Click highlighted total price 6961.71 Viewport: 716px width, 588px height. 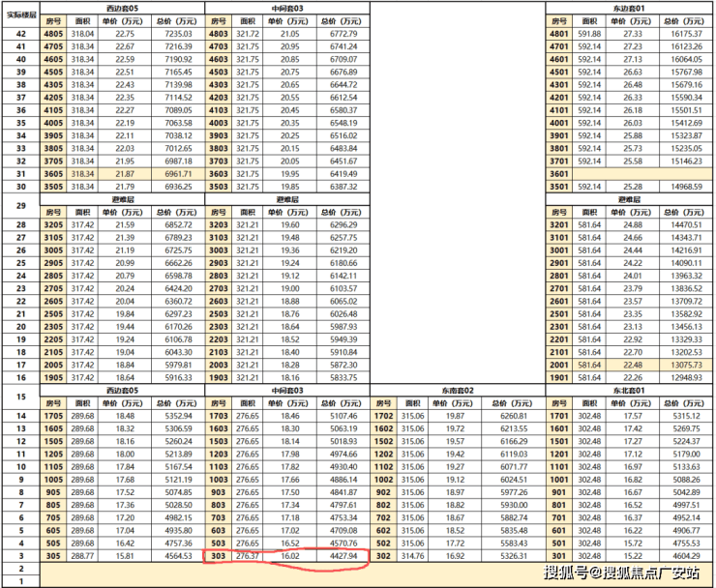(178, 174)
